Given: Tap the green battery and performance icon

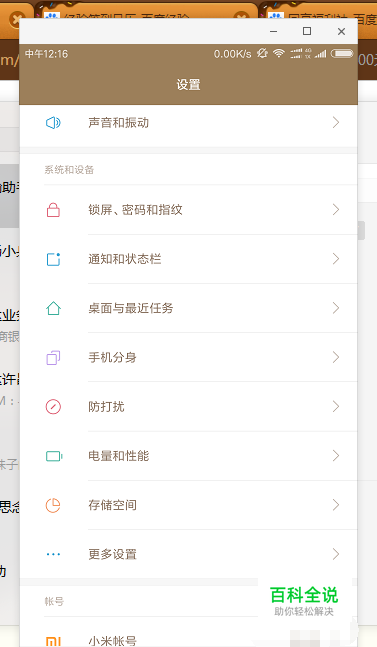Looking at the screenshot, I should coord(54,456).
